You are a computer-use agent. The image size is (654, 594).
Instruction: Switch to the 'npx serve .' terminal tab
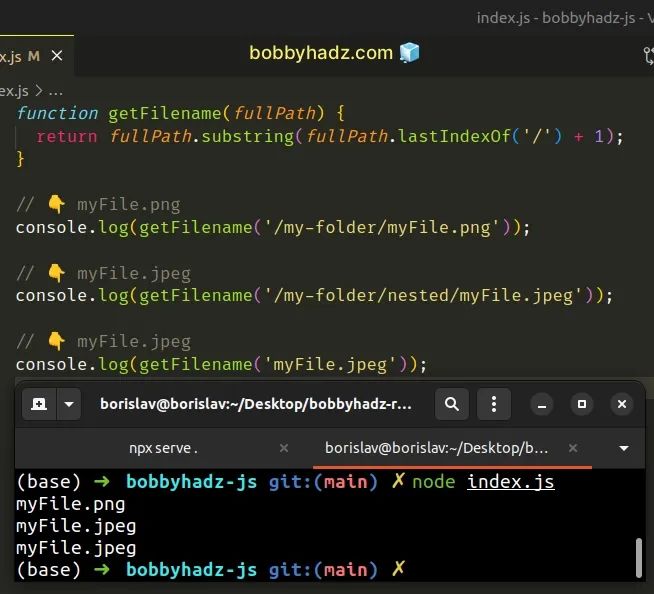[x=164, y=448]
